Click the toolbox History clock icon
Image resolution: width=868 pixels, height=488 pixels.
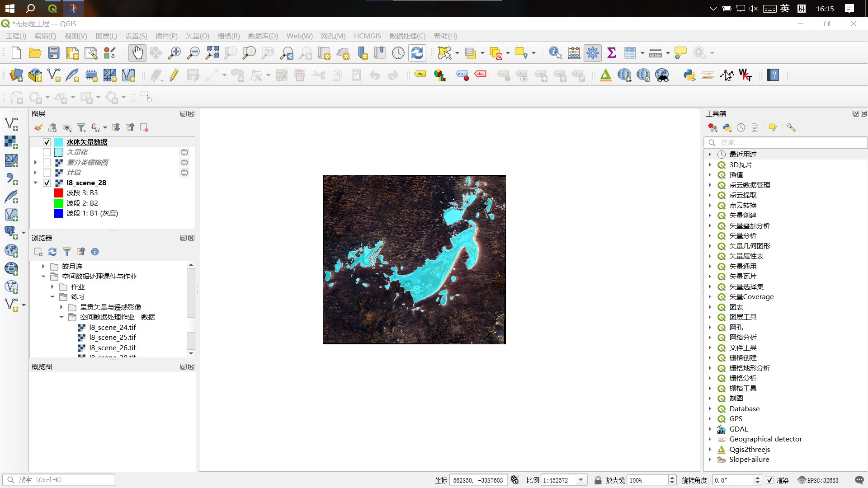741,127
